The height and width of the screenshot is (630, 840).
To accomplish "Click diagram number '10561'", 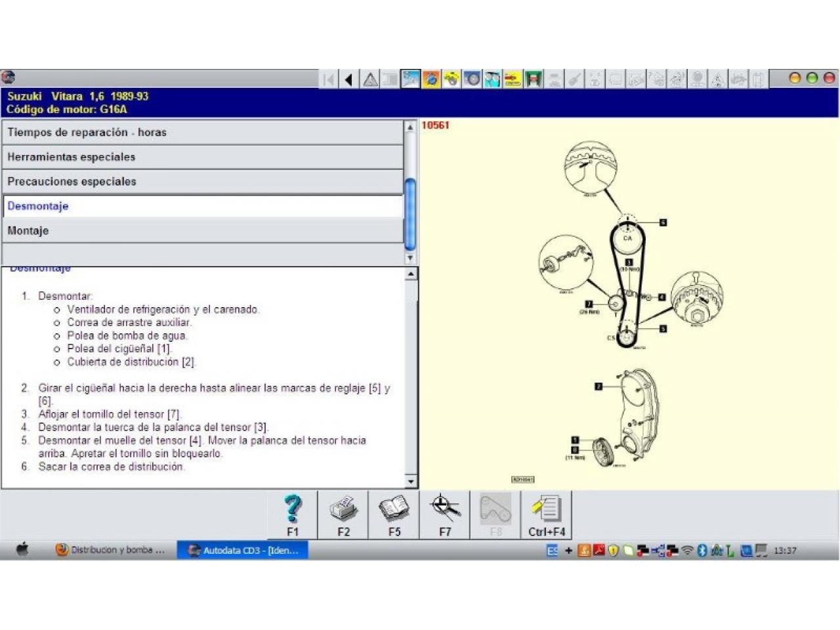I will (x=435, y=125).
